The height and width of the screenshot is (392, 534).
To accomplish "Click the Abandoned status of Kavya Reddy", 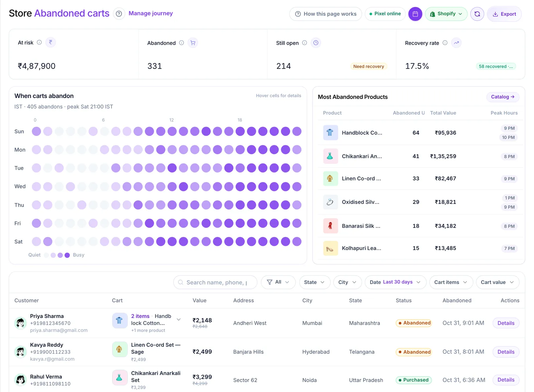I will coord(414,352).
